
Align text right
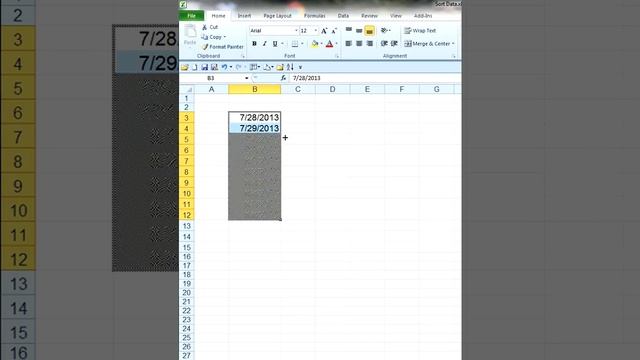(x=369, y=44)
